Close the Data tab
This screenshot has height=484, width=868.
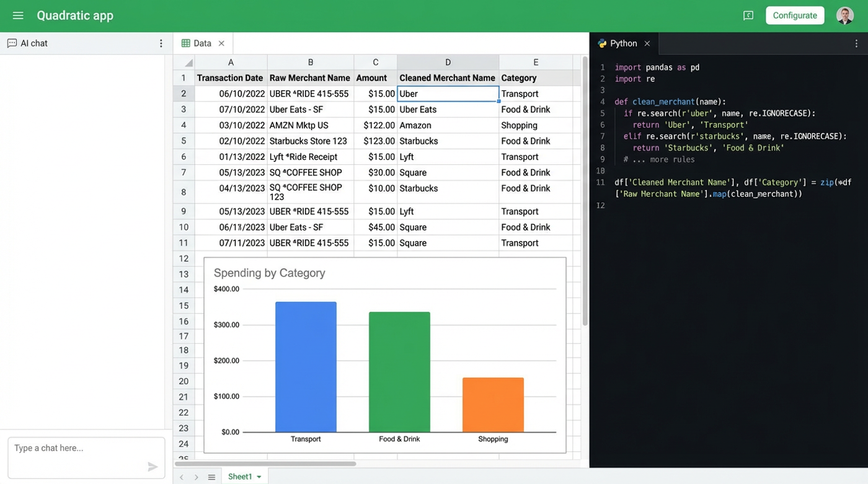pos(221,43)
